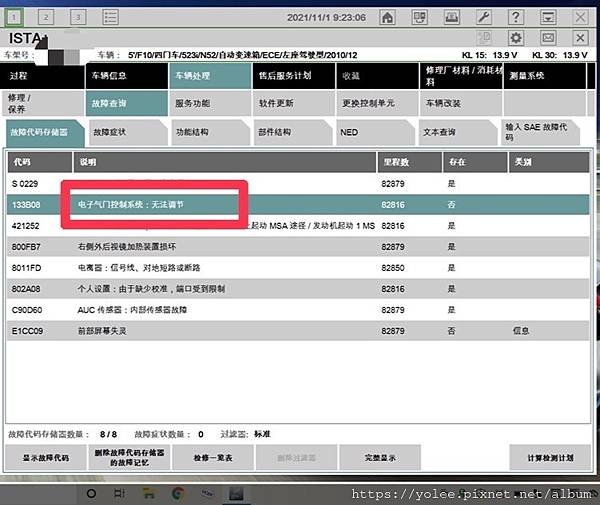The height and width of the screenshot is (505, 600).
Task: Click the 显示故障代码 button
Action: (46, 458)
